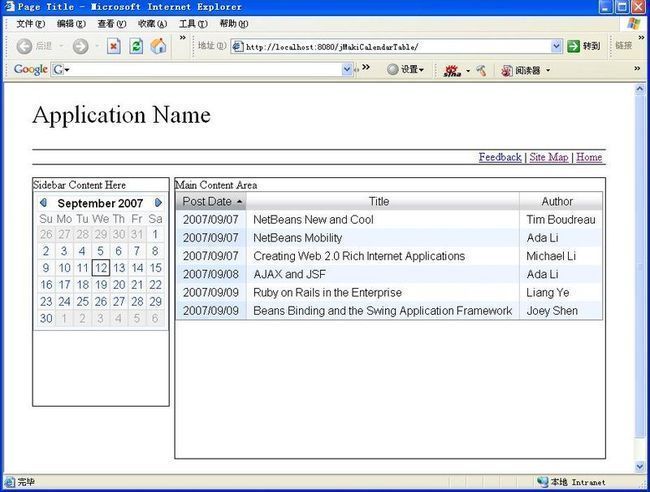Select the Beans Binding row

click(389, 311)
